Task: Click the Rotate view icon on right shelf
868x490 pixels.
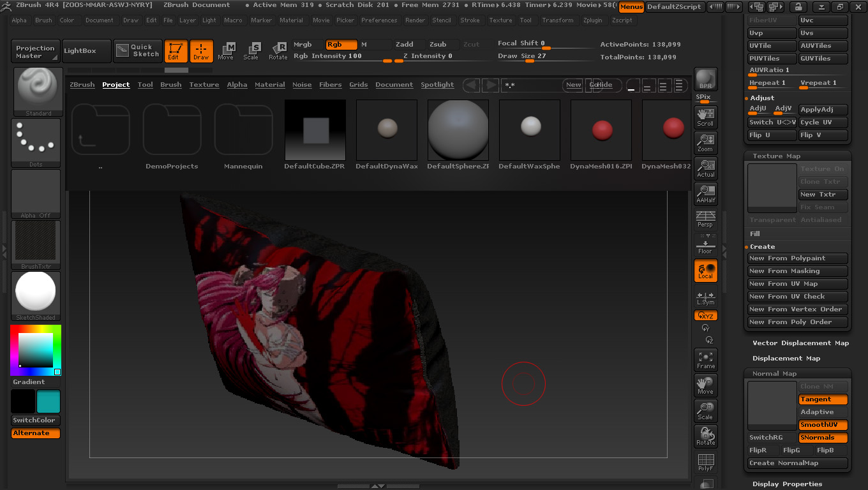Action: click(705, 436)
